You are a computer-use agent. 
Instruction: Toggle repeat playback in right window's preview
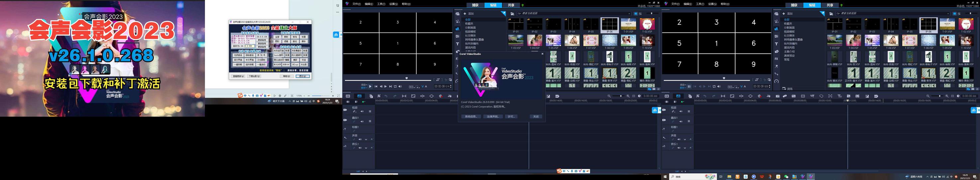coord(714,87)
